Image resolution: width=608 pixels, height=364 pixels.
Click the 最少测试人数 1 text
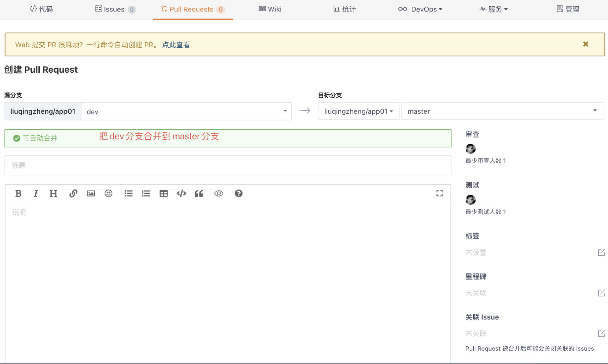(485, 212)
